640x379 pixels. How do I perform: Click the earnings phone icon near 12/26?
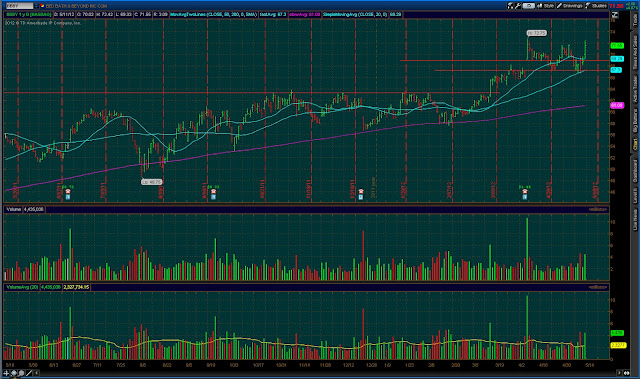coord(361,191)
